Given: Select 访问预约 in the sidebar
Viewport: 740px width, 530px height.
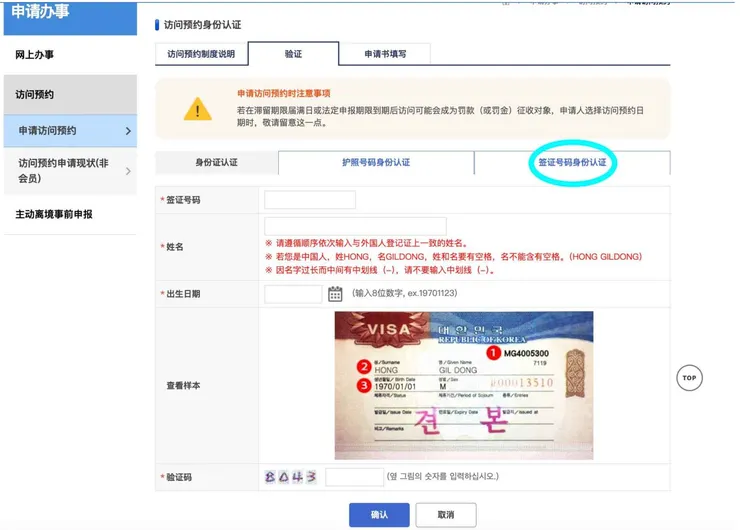Looking at the screenshot, I should click(x=70, y=94).
